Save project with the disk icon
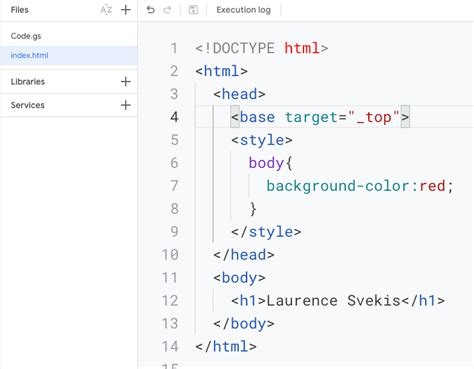This screenshot has width=474, height=369. click(x=193, y=10)
